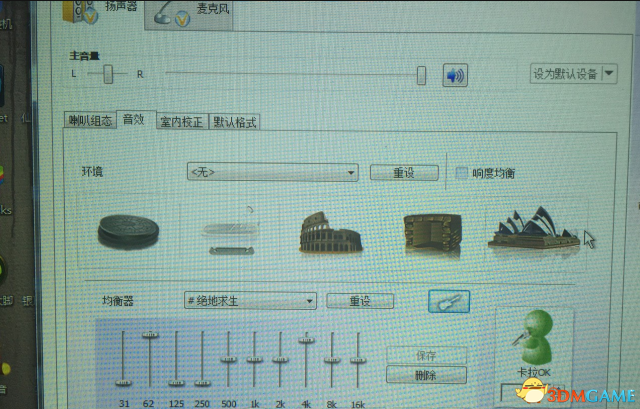Expand the 设为默认设备 dropdown arrow
This screenshot has width=640, height=409.
pyautogui.click(x=609, y=73)
